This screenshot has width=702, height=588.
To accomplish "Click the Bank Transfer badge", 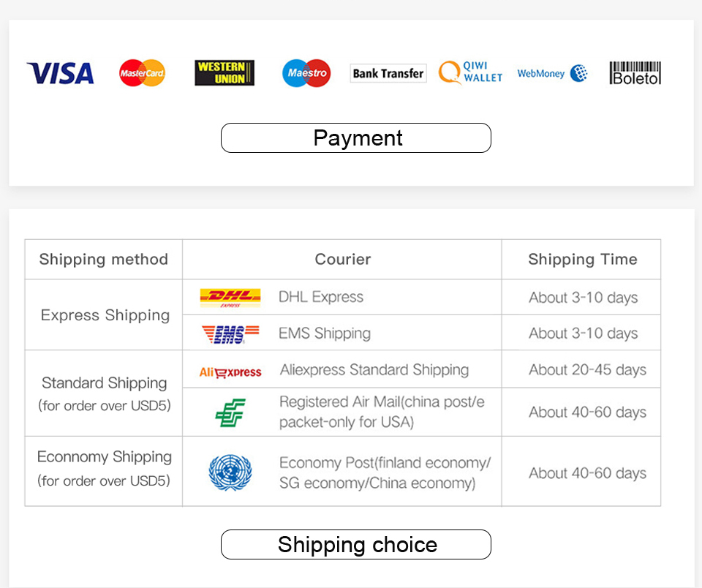I will [x=388, y=73].
